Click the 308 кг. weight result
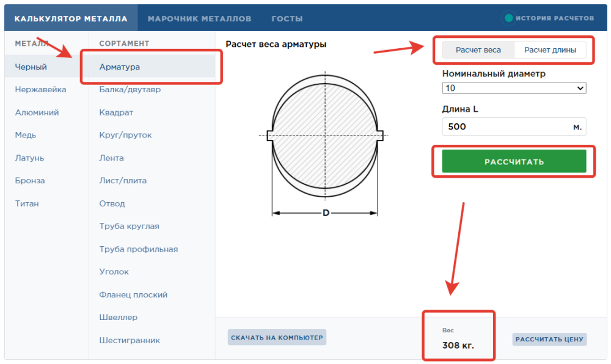Image resolution: width=611 pixels, height=364 pixels. pyautogui.click(x=458, y=345)
